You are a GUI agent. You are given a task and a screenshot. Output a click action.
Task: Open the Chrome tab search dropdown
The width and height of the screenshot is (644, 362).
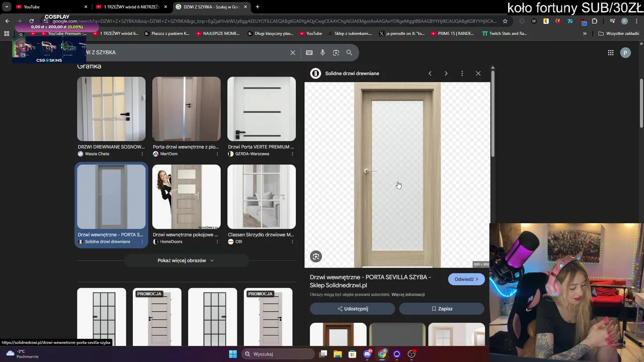(x=7, y=7)
